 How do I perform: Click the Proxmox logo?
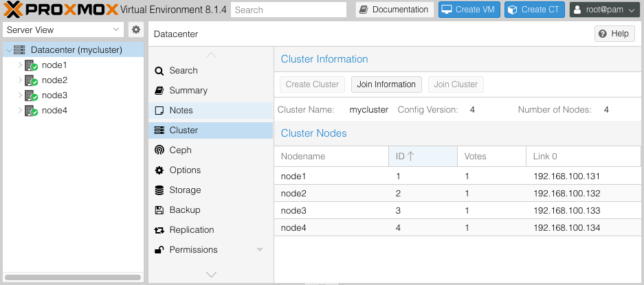pos(60,9)
